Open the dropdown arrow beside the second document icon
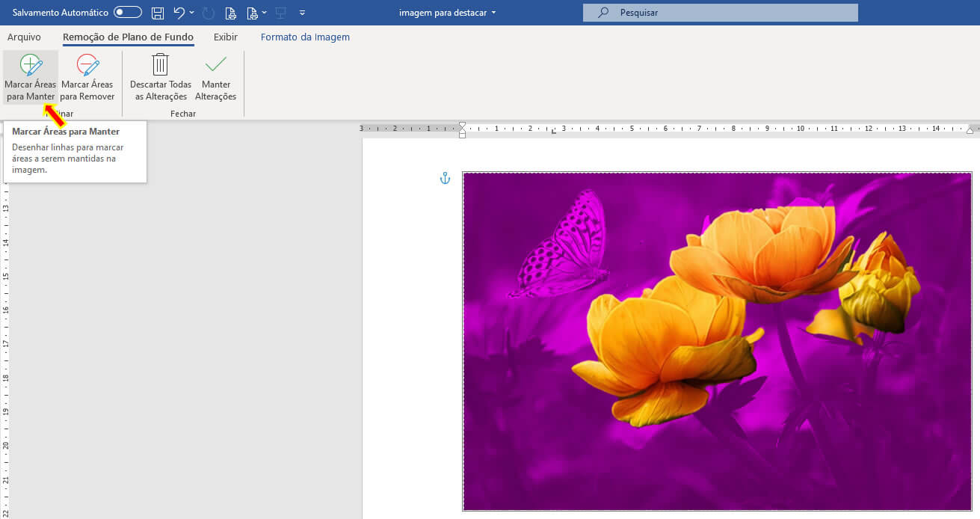 pyautogui.click(x=265, y=13)
